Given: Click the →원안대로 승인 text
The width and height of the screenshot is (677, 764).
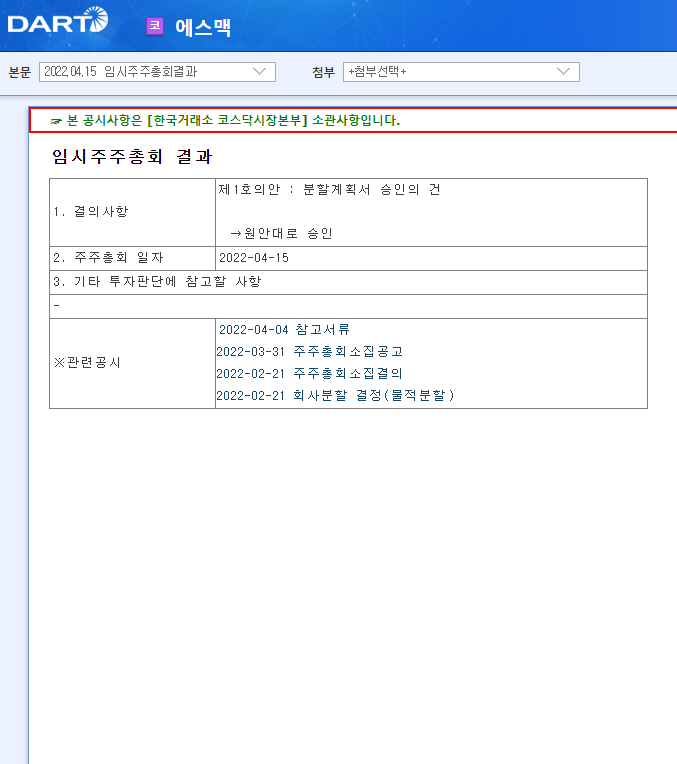Looking at the screenshot, I should [x=281, y=233].
